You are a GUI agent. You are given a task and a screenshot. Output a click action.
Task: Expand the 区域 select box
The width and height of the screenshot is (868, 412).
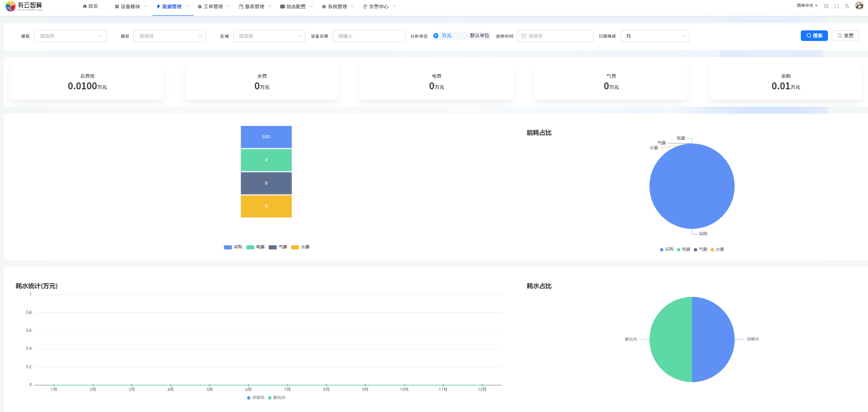click(x=269, y=36)
